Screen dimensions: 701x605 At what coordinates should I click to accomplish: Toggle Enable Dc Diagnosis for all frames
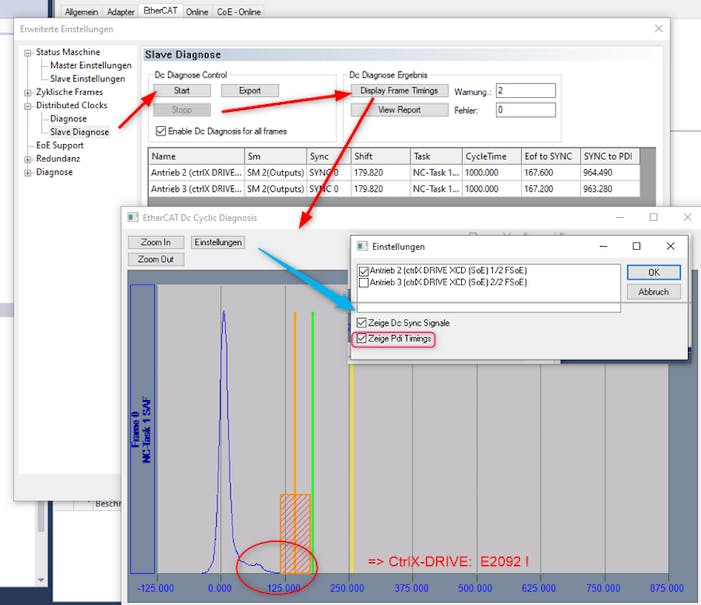point(162,131)
